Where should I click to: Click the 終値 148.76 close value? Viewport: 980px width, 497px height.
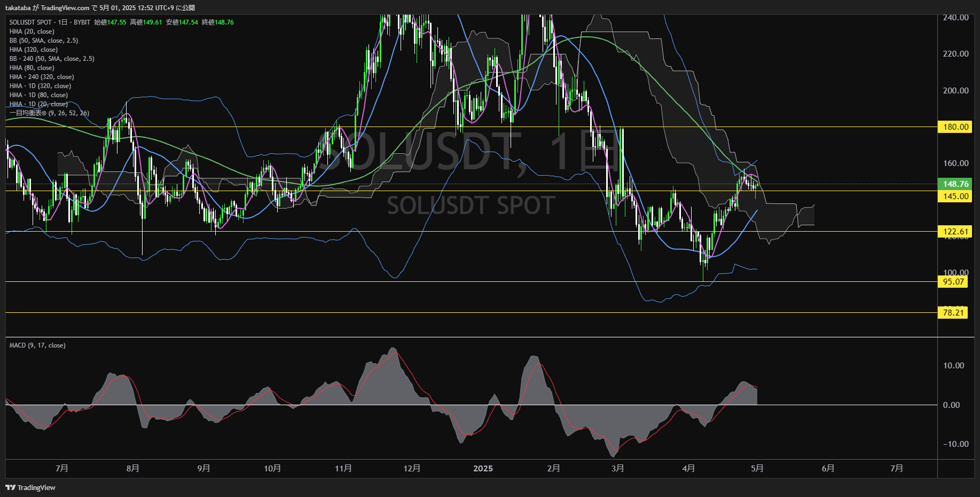coord(217,22)
